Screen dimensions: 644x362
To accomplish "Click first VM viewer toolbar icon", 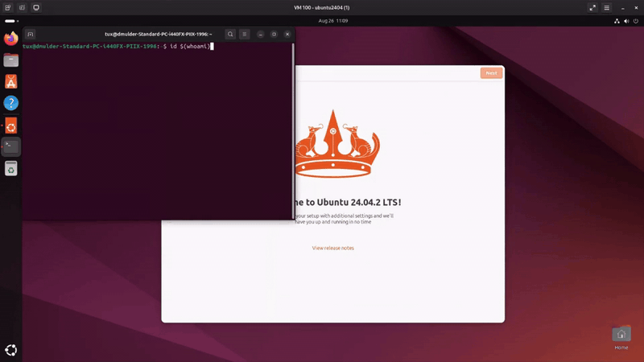I will coord(8,7).
